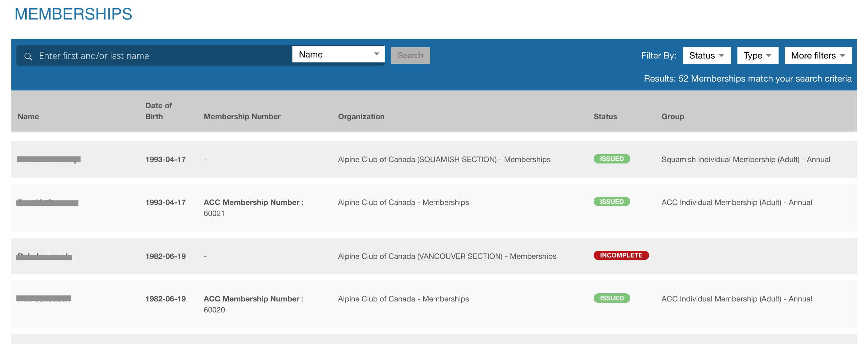This screenshot has width=868, height=344.
Task: Click organization text in membership 60021 row
Action: [403, 202]
